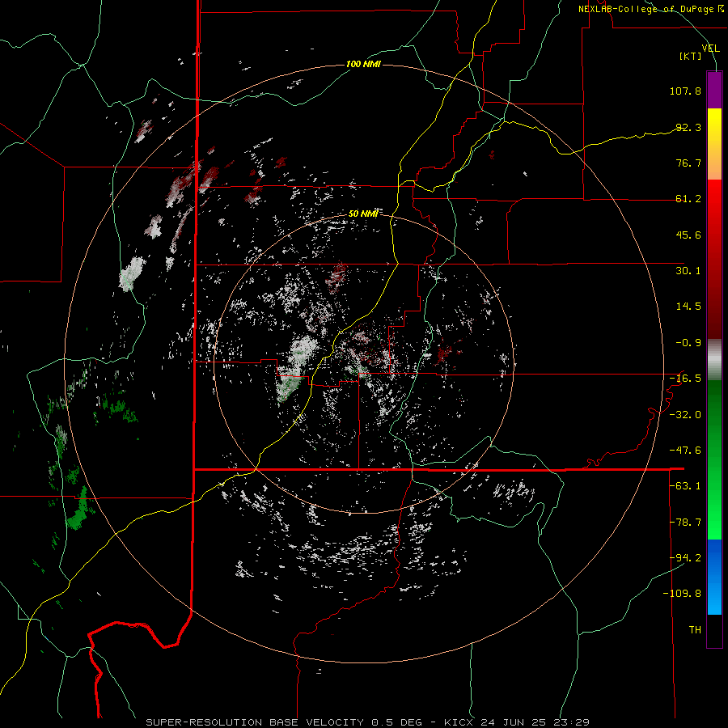Click the -94.2 velocity scale value
Screen dimensions: 728x728
(x=685, y=558)
